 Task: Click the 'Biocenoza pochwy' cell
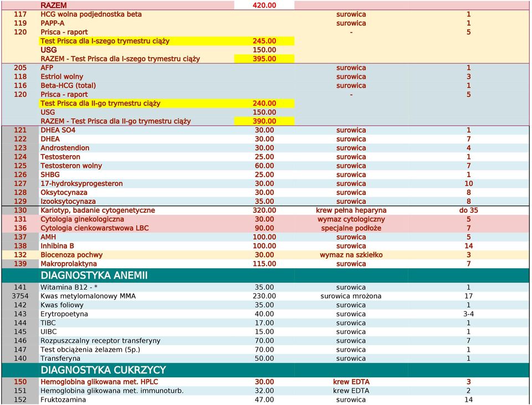[71, 255]
